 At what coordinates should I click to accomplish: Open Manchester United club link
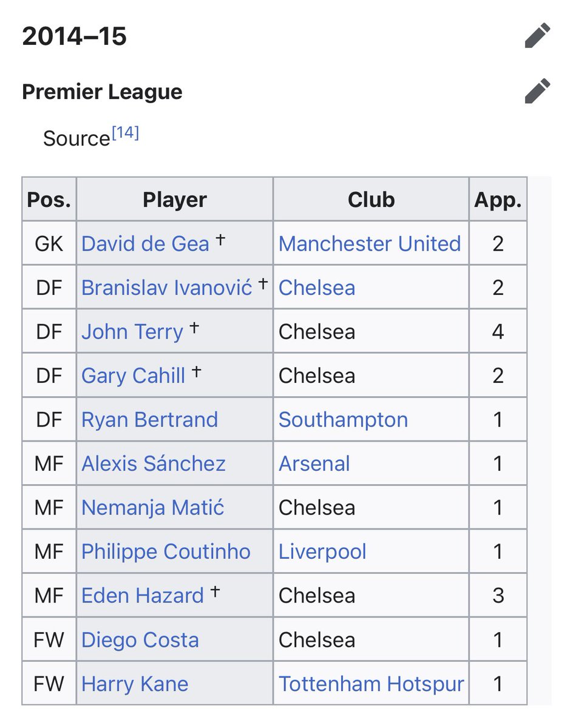[370, 244]
